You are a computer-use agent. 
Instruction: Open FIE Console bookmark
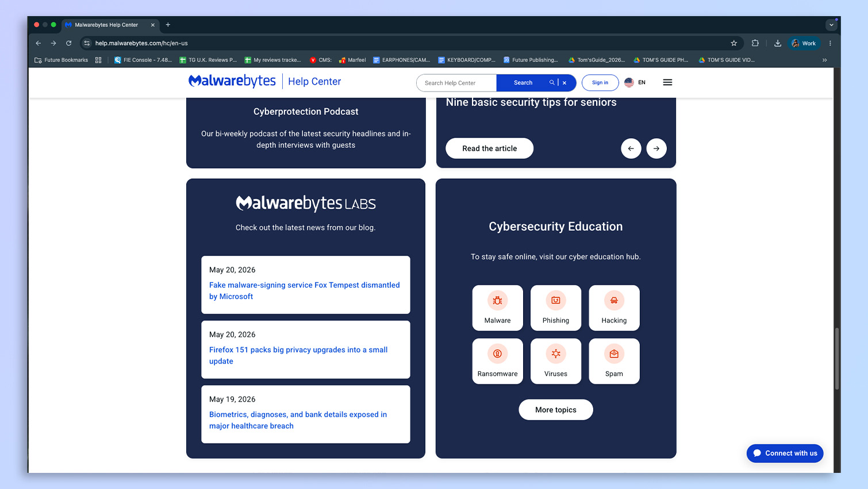[143, 60]
